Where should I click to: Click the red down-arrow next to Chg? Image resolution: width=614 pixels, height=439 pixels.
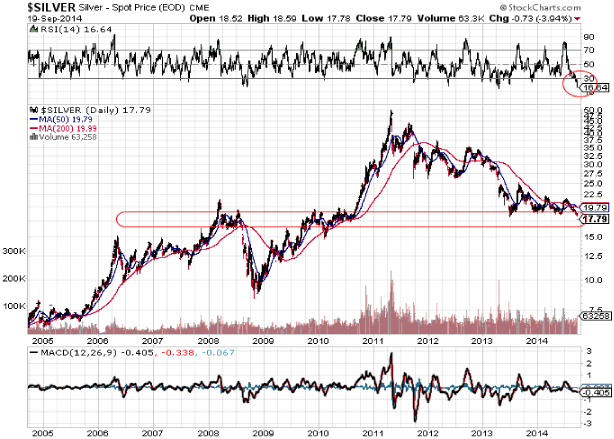(x=580, y=18)
